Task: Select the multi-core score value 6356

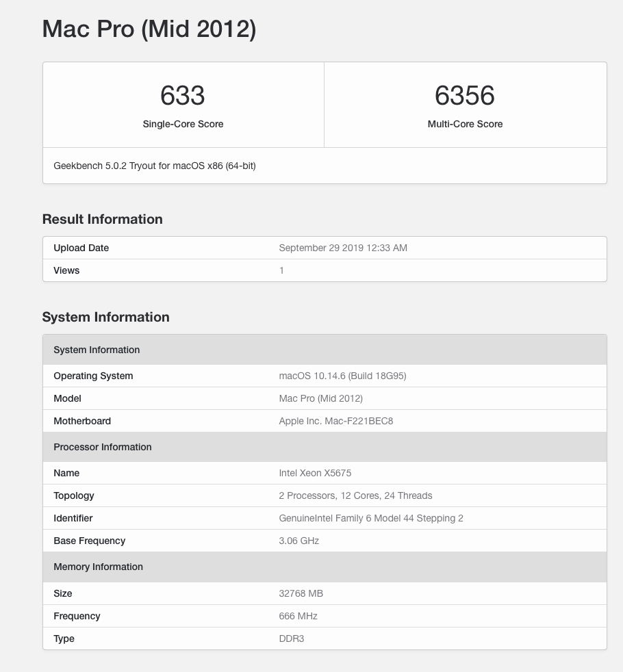Action: 465,95
